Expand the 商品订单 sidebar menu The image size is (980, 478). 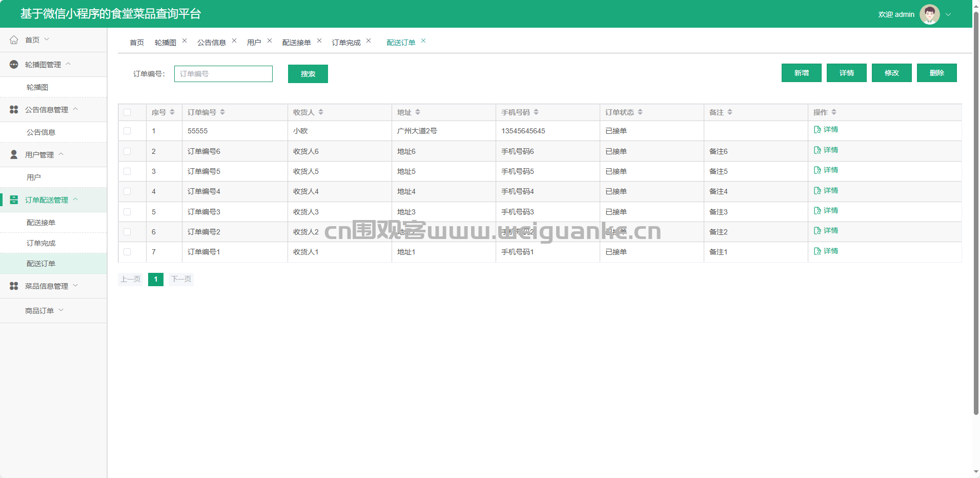(44, 311)
